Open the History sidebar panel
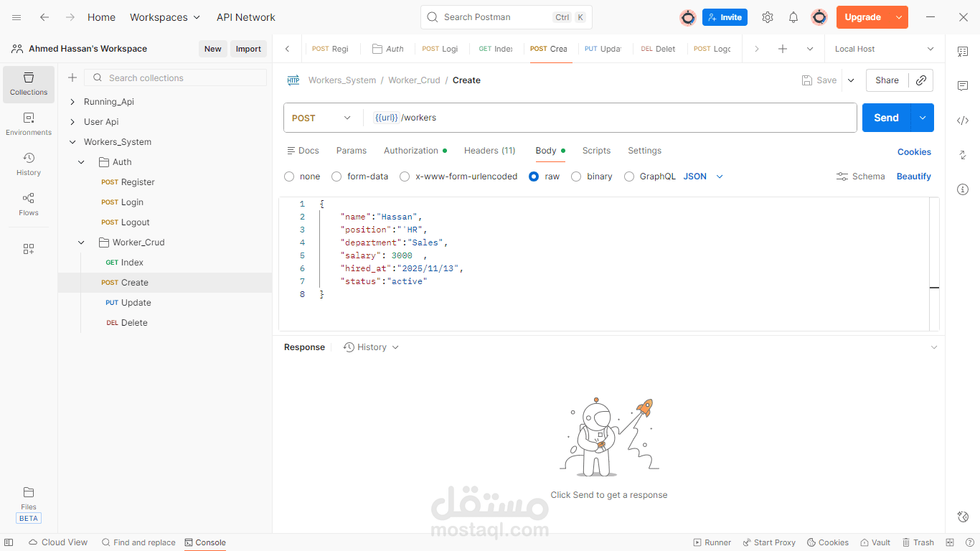The image size is (980, 551). [x=29, y=164]
